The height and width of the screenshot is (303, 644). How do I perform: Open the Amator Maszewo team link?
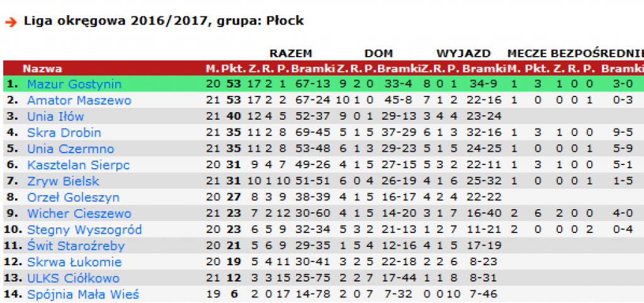[79, 100]
